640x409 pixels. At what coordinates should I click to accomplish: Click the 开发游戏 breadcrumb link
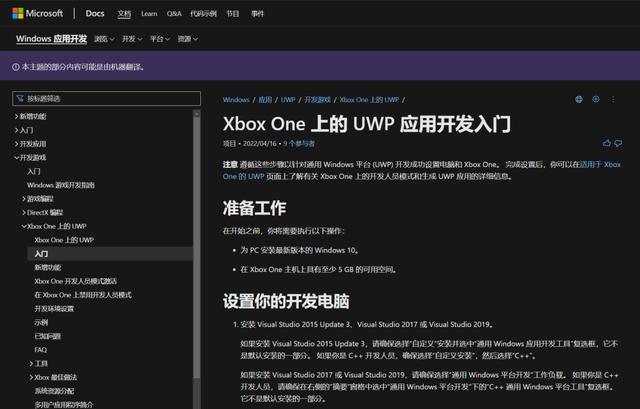317,100
